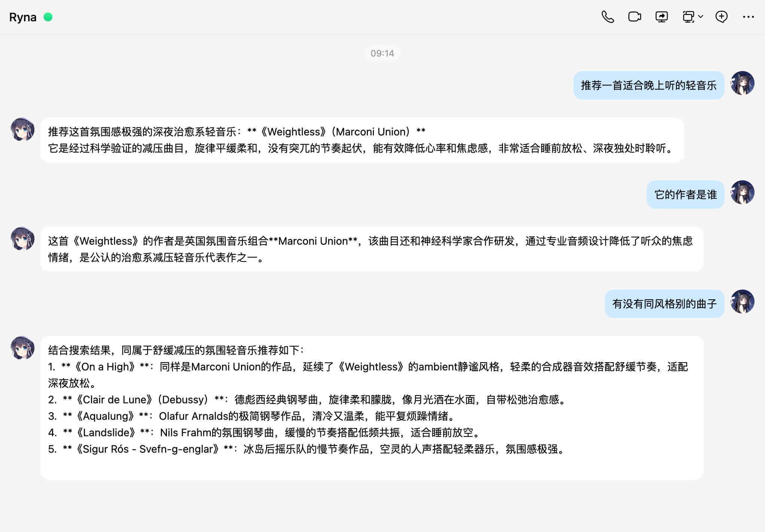Click the text 这首《Weightless》的作者是英国氛围音乐组合
This screenshot has height=532, width=765.
(x=158, y=241)
